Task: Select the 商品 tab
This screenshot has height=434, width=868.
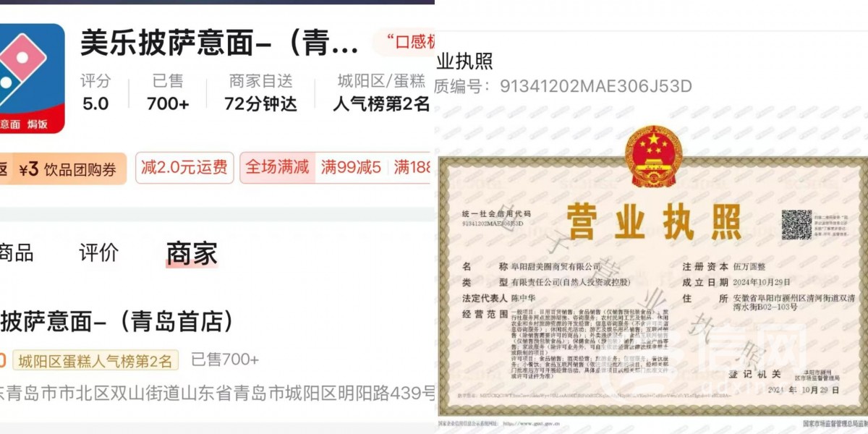Action: click(x=16, y=253)
